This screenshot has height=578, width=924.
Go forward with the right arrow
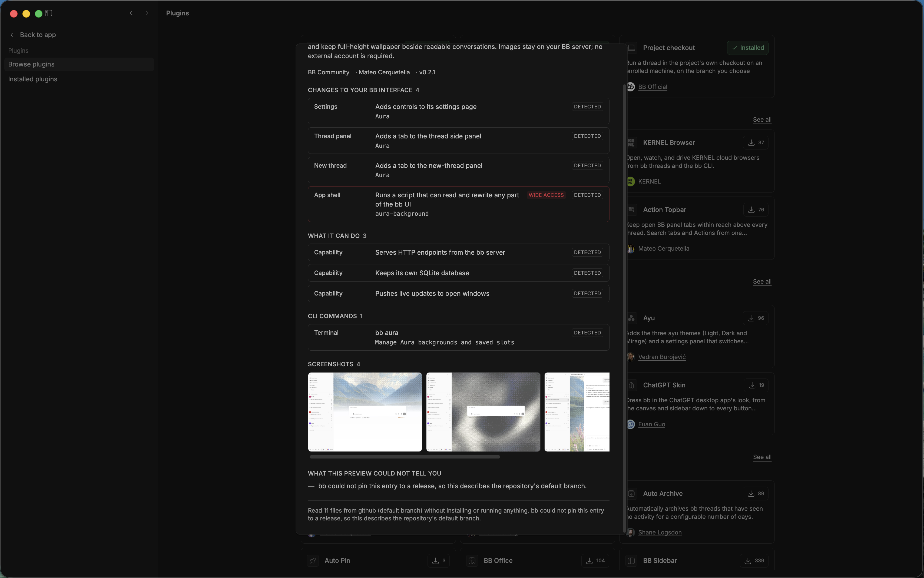(x=147, y=13)
